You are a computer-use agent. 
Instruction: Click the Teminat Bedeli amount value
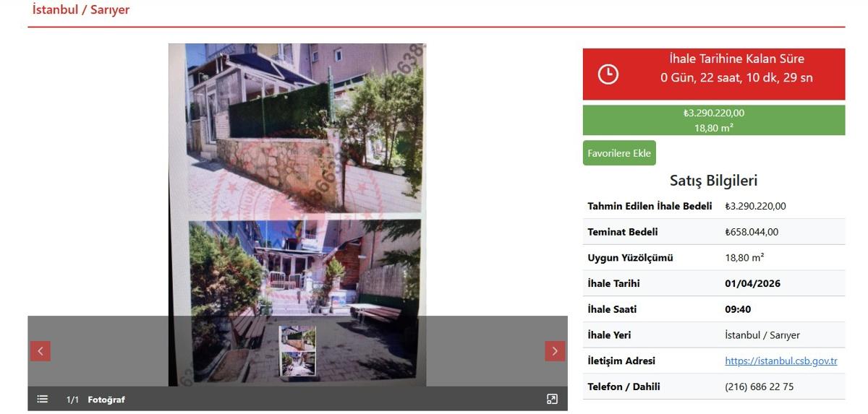tap(752, 232)
